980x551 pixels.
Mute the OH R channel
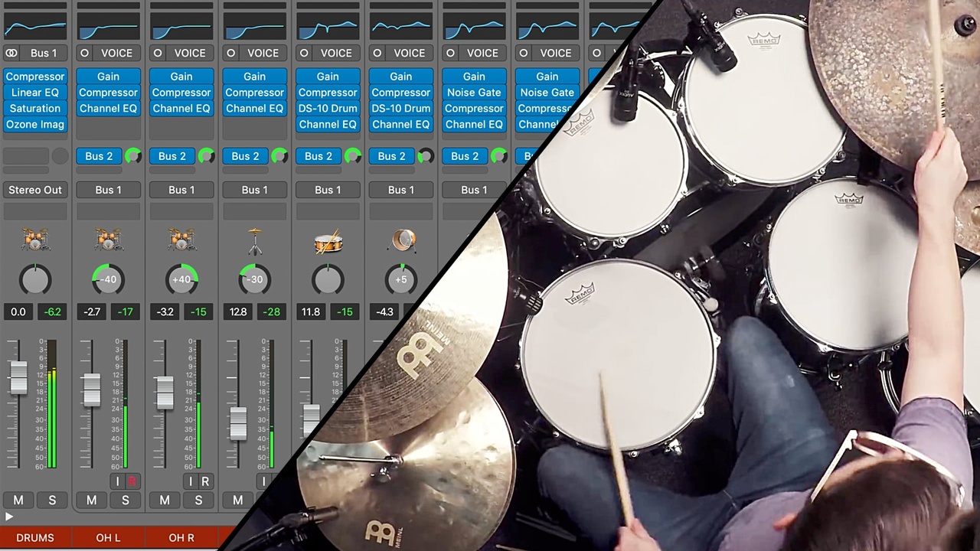click(165, 500)
